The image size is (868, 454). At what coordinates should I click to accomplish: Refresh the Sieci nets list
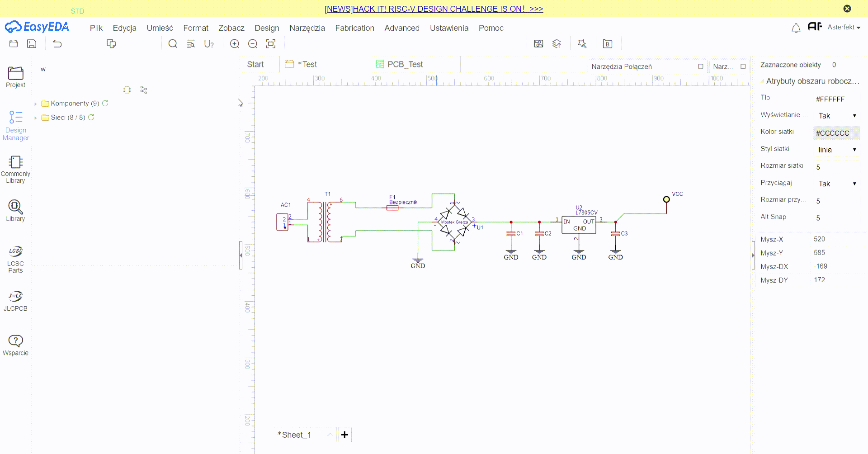(x=91, y=118)
